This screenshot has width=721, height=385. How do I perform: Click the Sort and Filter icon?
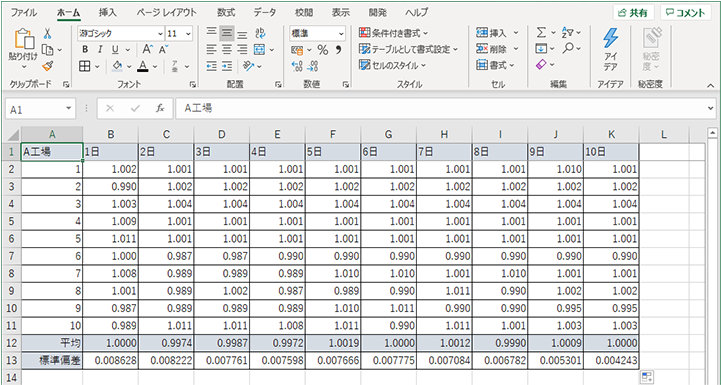pyautogui.click(x=568, y=33)
